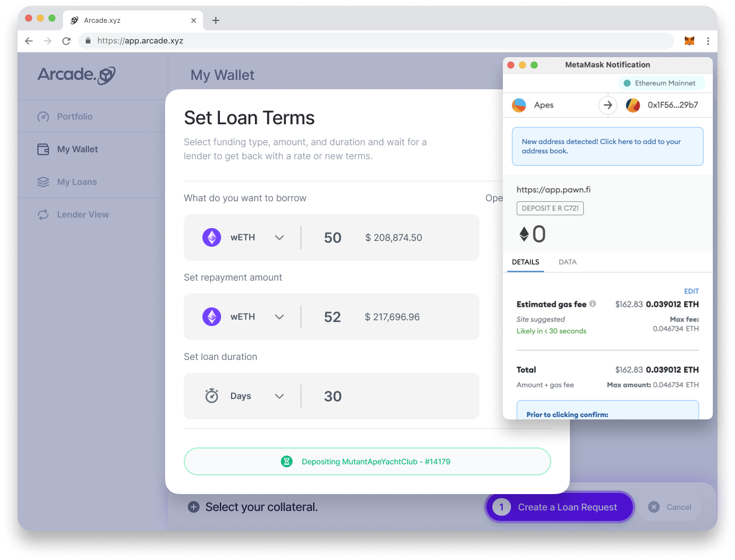Screen dimensions: 735x560
Task: Click EDIT for the gas fee
Action: pyautogui.click(x=691, y=291)
